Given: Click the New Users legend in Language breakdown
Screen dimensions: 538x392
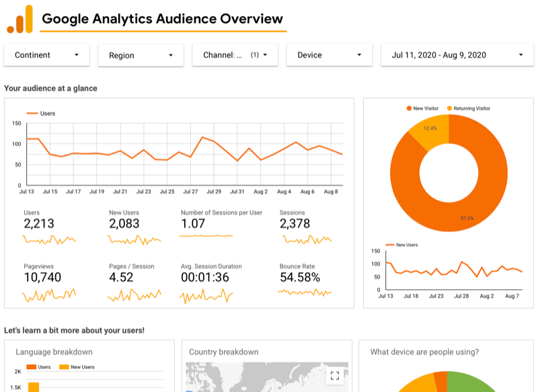Looking at the screenshot, I should pos(77,367).
